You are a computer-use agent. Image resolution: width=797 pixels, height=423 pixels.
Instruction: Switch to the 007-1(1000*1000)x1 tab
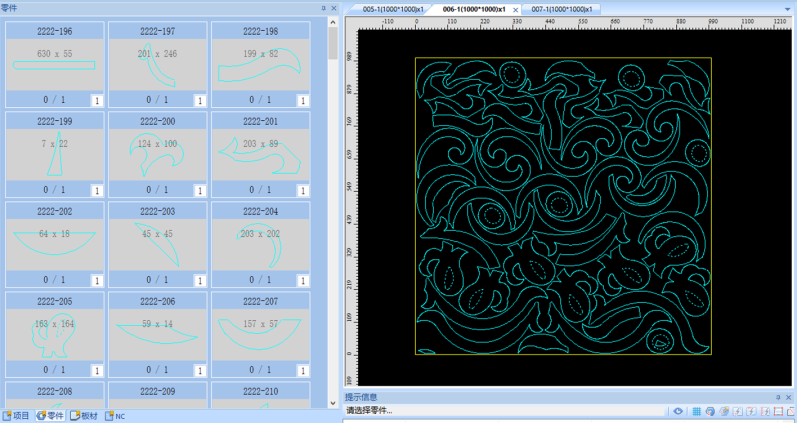click(x=562, y=9)
